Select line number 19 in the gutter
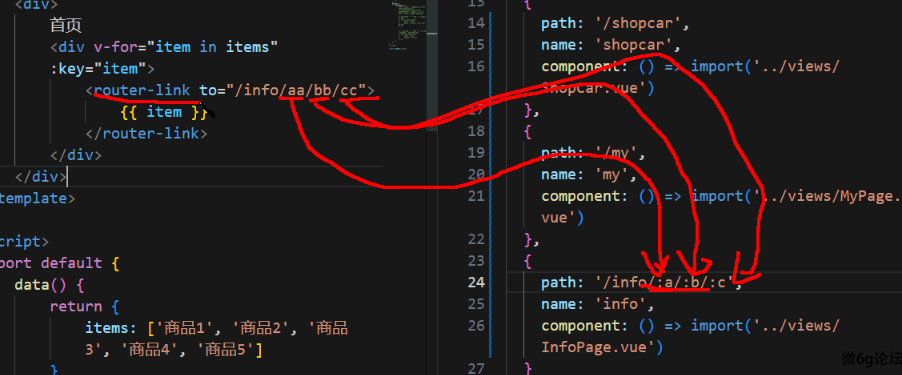 tap(477, 153)
